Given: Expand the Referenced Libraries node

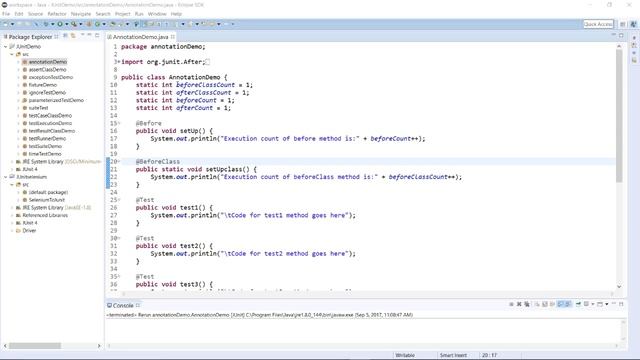Looking at the screenshot, I should (x=12, y=215).
